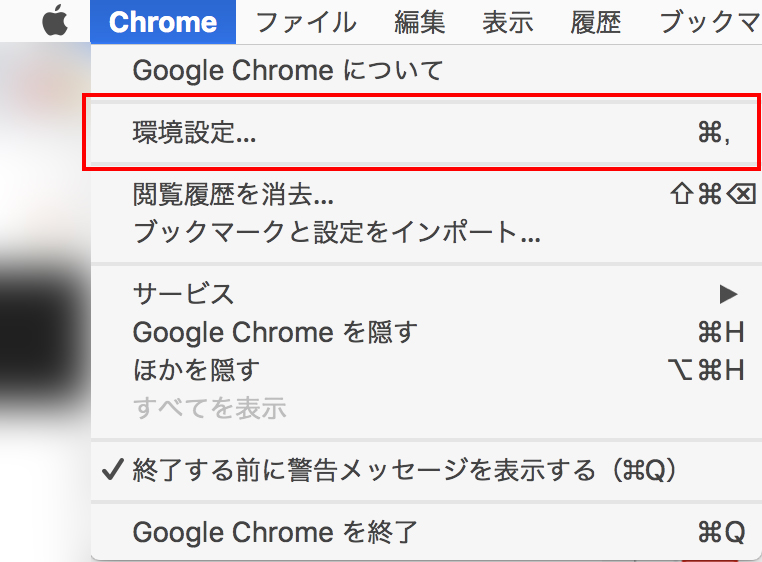This screenshot has width=762, height=562.
Task: Open the ファイル menu
Action: click(x=305, y=22)
